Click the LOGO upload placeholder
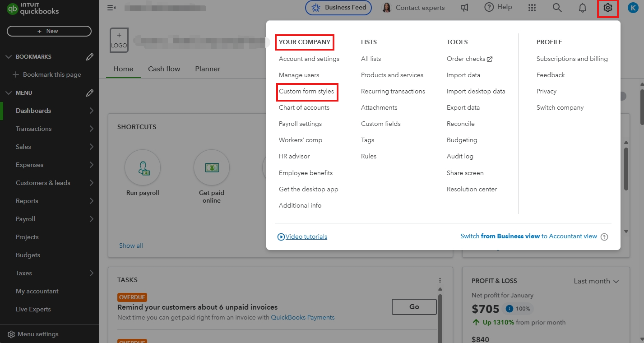The width and height of the screenshot is (644, 343). point(119,40)
